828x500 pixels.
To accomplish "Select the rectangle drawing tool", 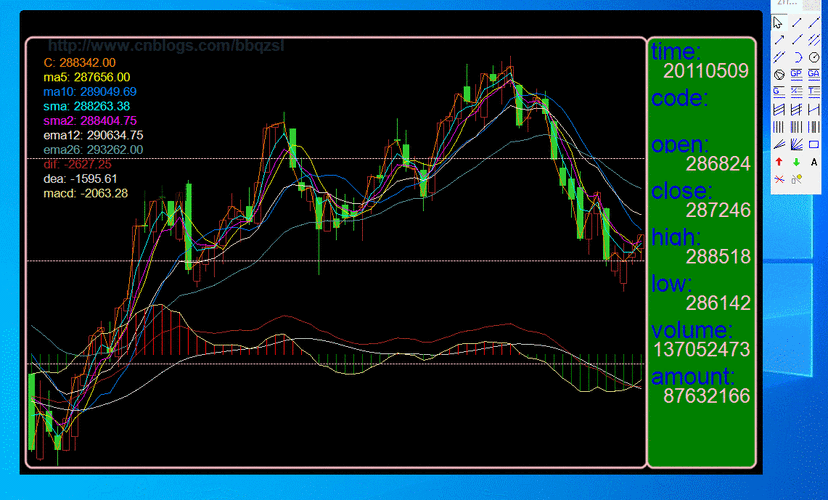I will click(814, 144).
